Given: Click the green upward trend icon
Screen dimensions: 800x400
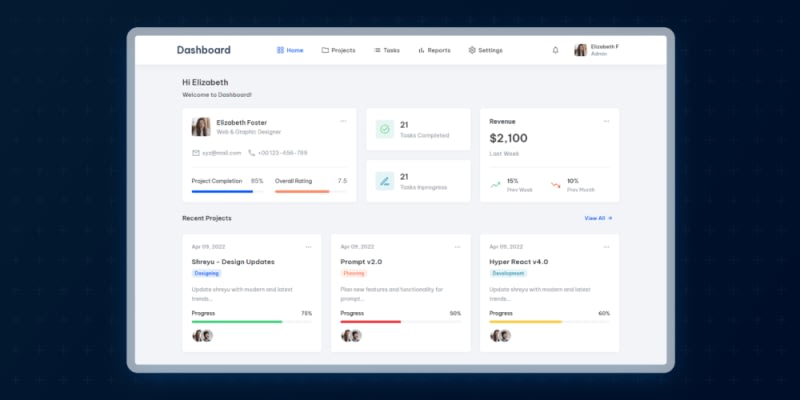Looking at the screenshot, I should (x=495, y=184).
